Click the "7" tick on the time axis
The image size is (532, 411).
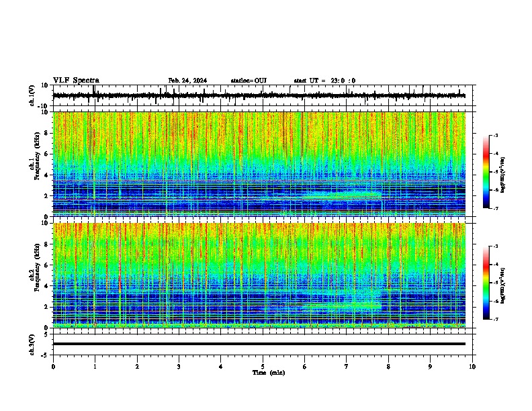tap(347, 367)
